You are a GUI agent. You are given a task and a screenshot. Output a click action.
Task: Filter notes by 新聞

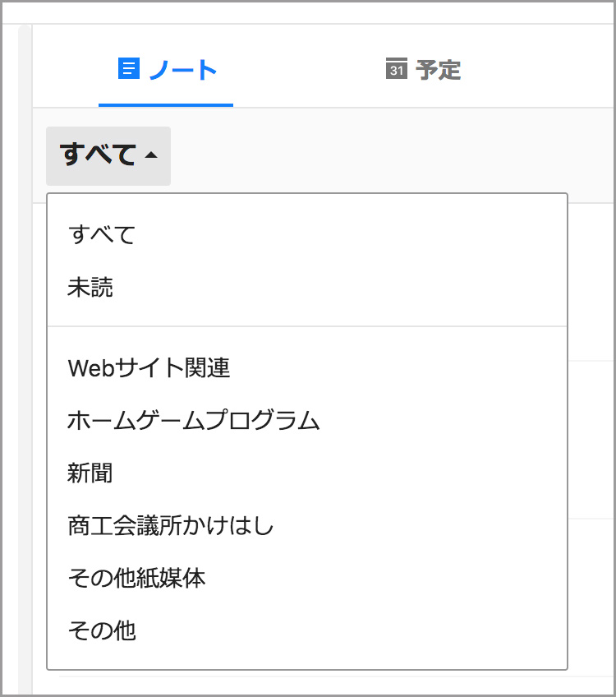(90, 473)
